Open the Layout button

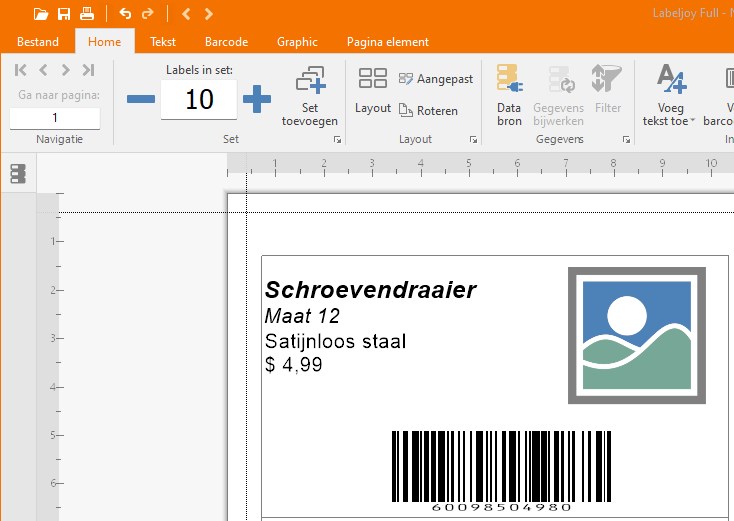[x=373, y=91]
